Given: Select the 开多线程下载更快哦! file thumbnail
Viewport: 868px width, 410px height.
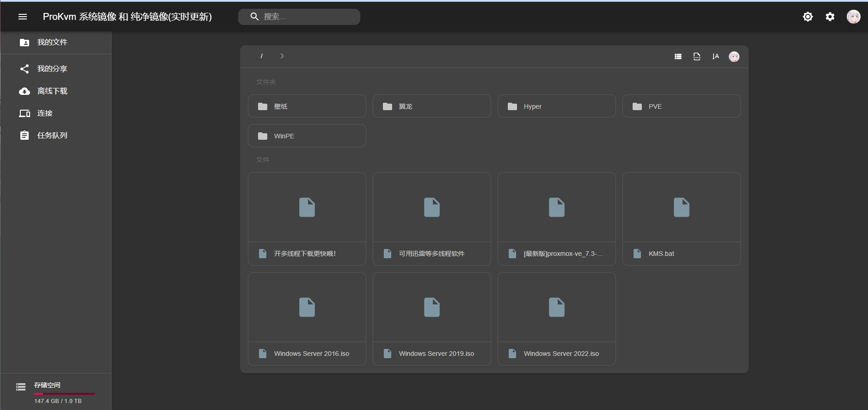Looking at the screenshot, I should coord(307,207).
